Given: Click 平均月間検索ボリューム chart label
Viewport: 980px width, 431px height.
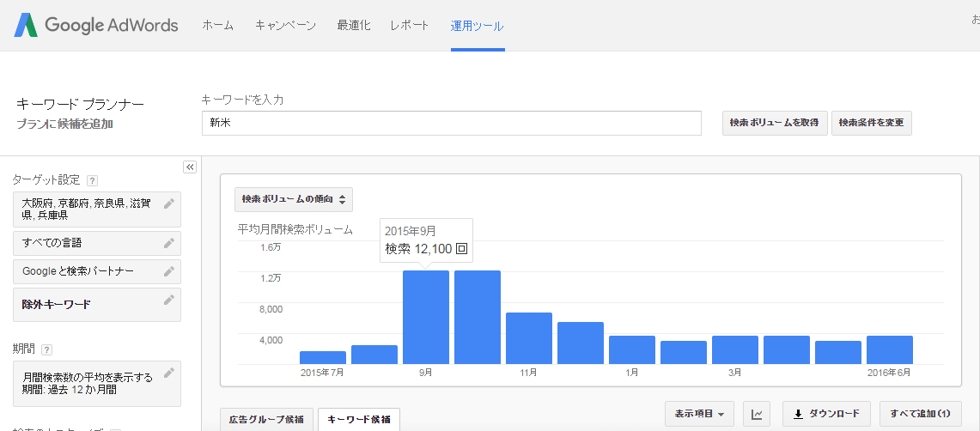Looking at the screenshot, I should pos(295,230).
